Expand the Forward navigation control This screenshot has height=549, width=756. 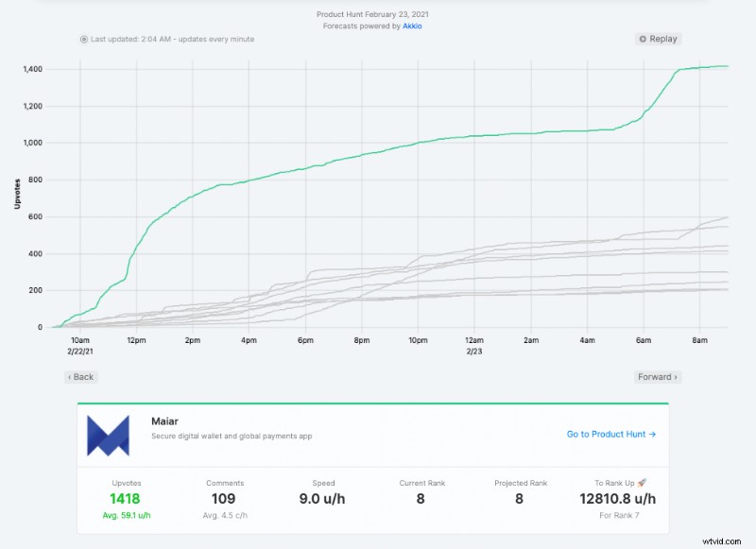(658, 376)
